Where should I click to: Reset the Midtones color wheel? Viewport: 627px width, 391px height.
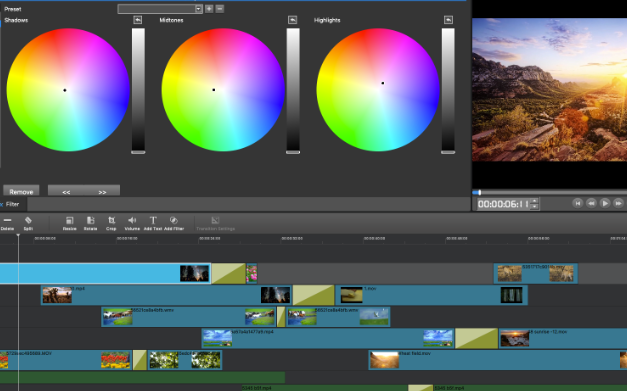(x=293, y=20)
